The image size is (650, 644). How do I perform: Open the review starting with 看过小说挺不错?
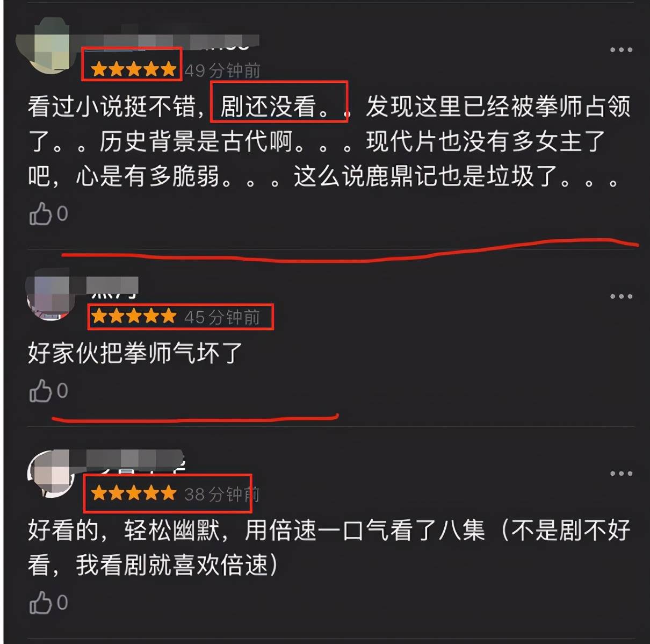tap(329, 141)
